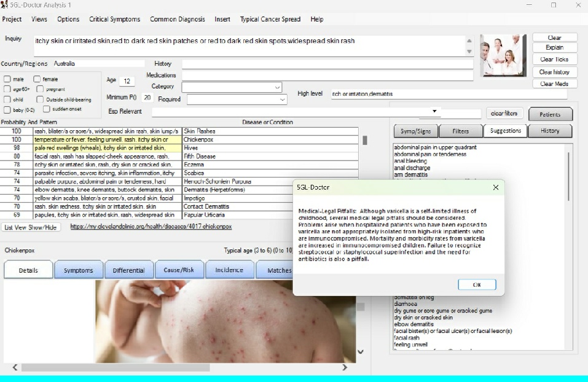The image size is (588, 382).
Task: Click the List View Show/Hide button
Action: (31, 227)
